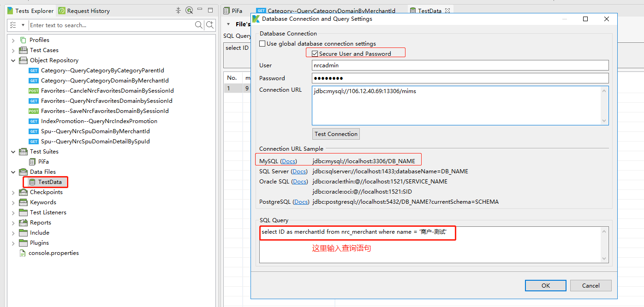
Task: Uncheck Secure User and Password checkbox
Action: tap(315, 54)
